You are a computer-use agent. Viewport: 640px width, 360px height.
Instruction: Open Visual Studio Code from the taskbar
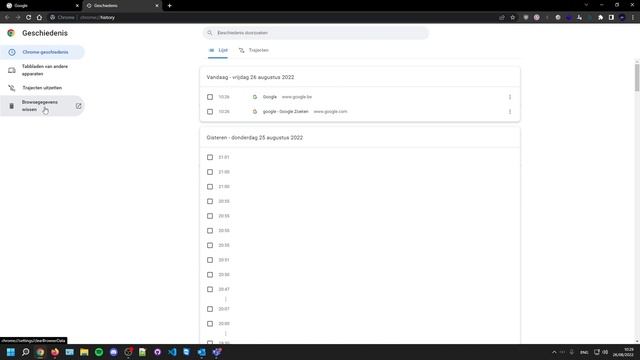coord(172,352)
